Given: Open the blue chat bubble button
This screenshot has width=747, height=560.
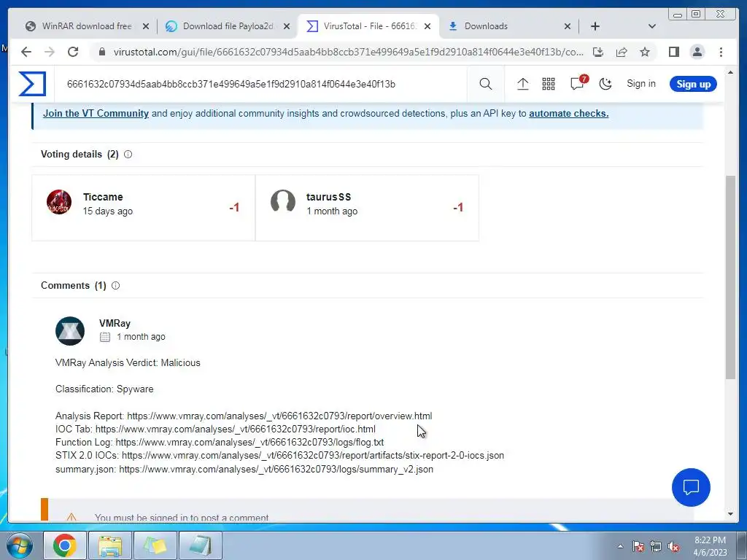Looking at the screenshot, I should coord(691,487).
